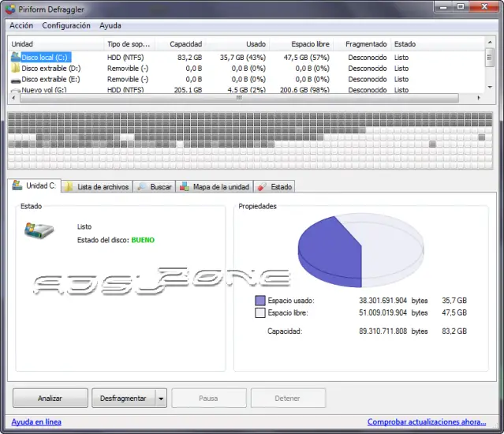Click the 200,6 GB (98%) free space cell
The height and width of the screenshot is (434, 504).
pos(304,90)
